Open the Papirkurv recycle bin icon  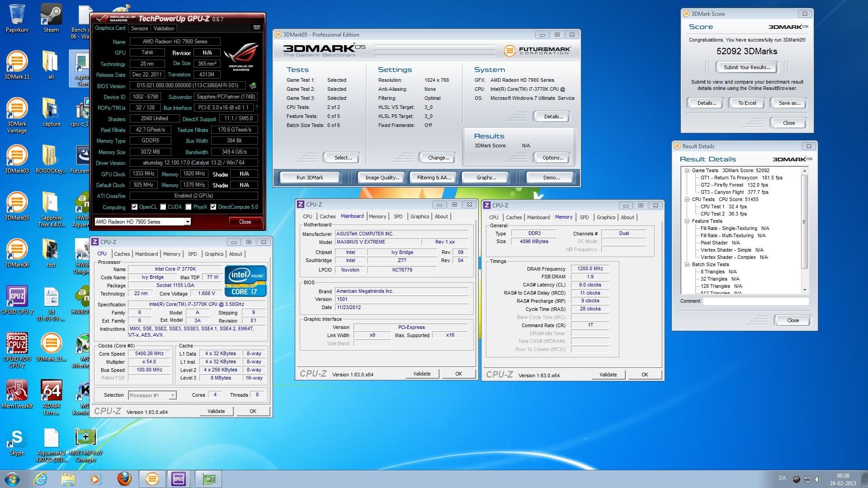click(17, 18)
